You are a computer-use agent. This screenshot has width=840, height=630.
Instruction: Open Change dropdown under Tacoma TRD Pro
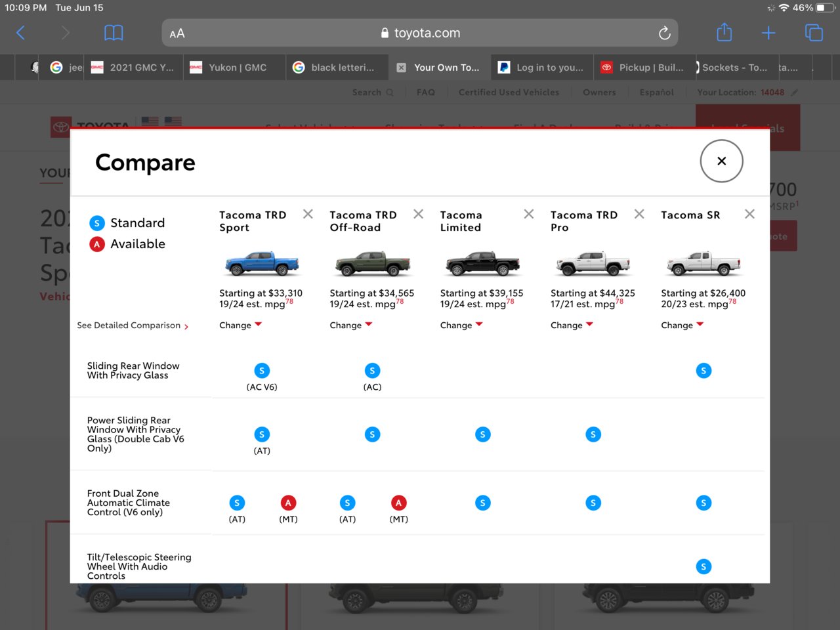(572, 325)
